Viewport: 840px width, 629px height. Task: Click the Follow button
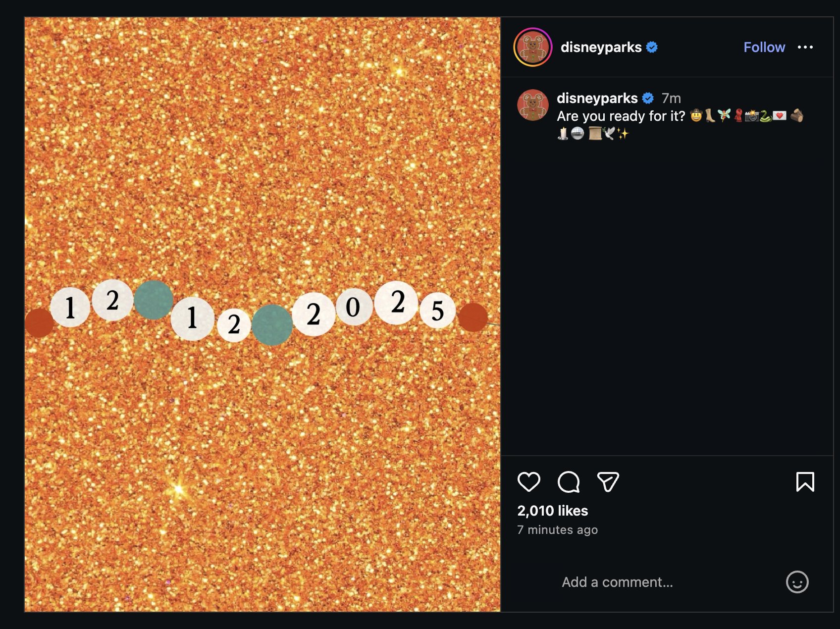coord(764,47)
